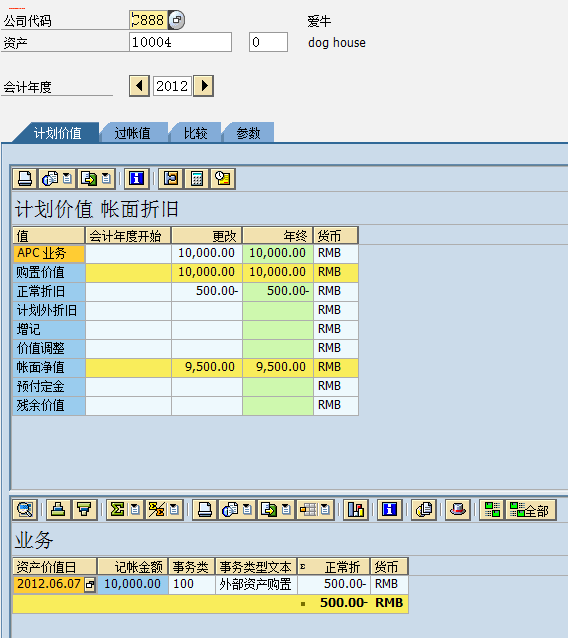
Task: Click the sum total sigma icon
Action: coord(117,509)
